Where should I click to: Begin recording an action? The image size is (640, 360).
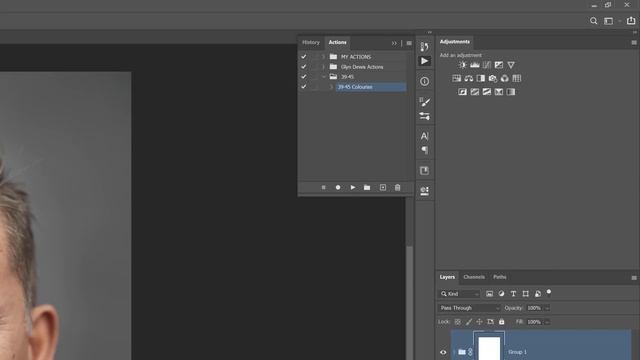pos(338,187)
